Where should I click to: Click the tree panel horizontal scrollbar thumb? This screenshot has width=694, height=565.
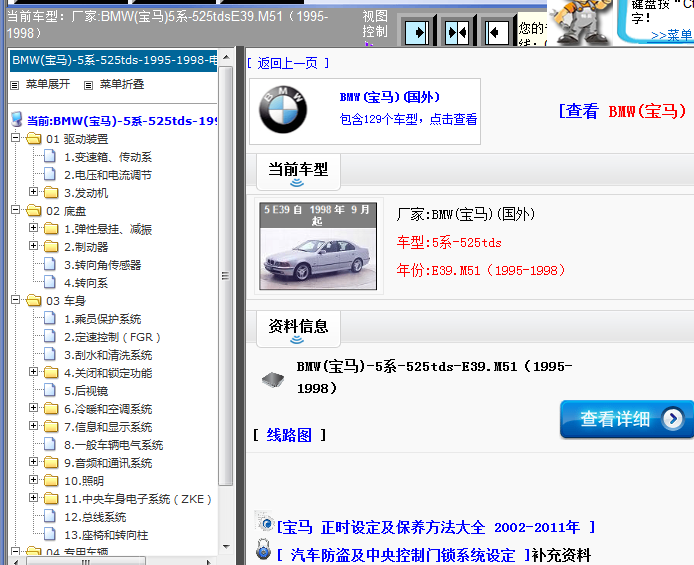click(86, 561)
